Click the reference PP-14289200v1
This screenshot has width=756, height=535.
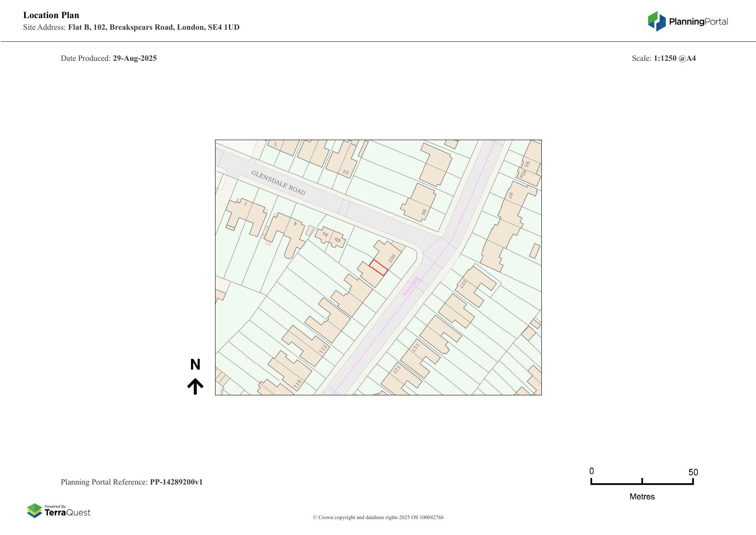[176, 482]
